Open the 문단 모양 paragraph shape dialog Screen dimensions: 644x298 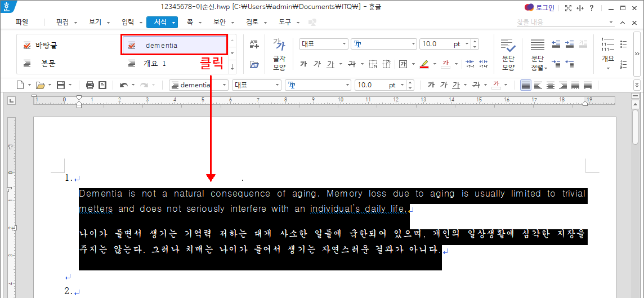[x=508, y=54]
